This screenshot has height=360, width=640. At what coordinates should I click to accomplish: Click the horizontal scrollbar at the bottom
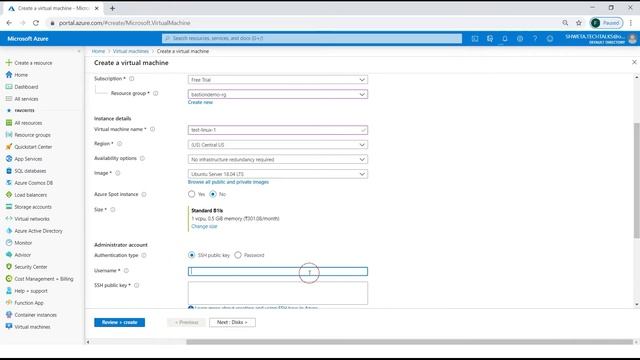coord(409,342)
